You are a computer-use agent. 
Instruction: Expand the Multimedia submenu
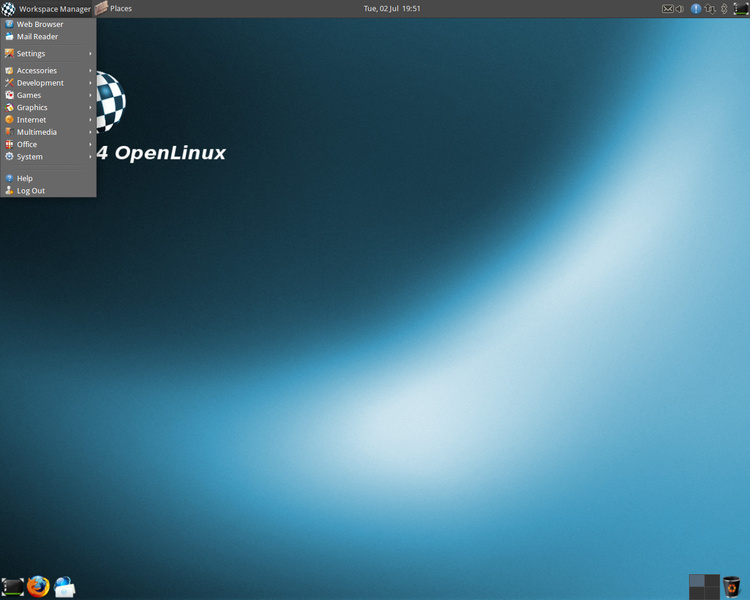[x=48, y=132]
